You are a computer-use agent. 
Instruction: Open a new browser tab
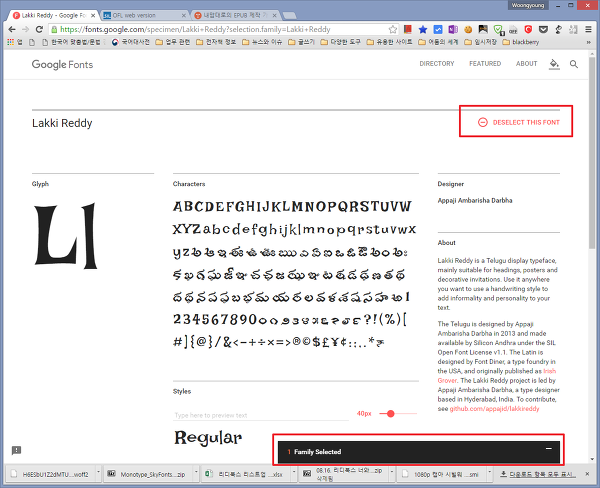[x=289, y=15]
